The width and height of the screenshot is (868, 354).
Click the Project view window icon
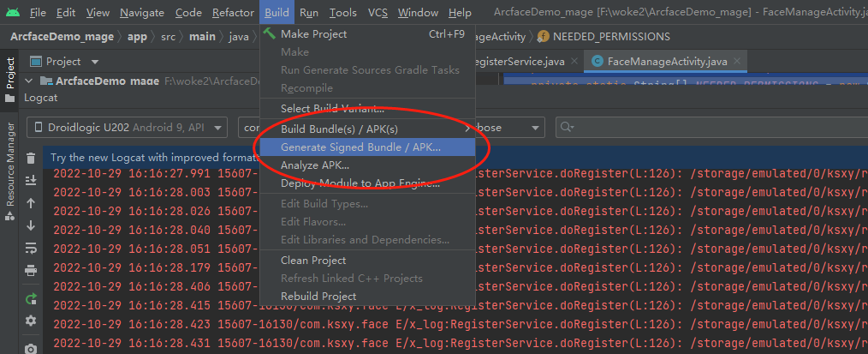36,62
